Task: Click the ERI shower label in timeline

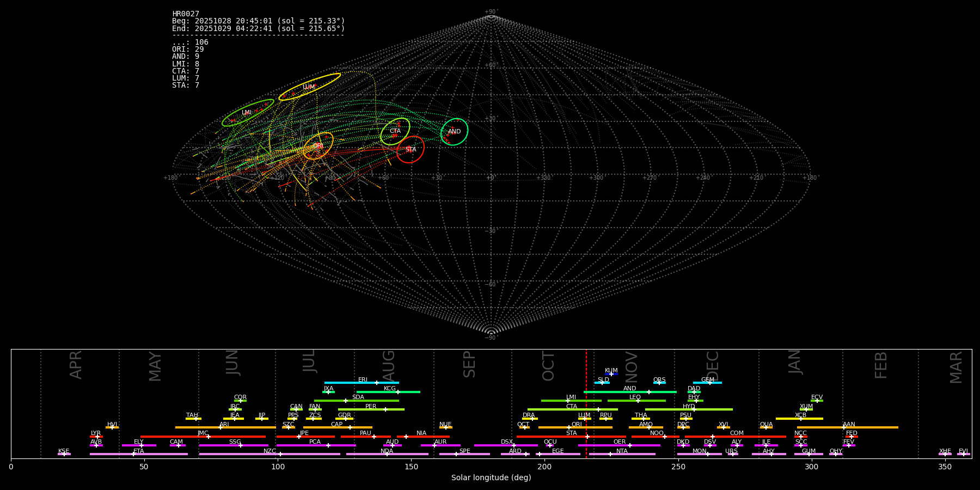Action: tap(363, 380)
